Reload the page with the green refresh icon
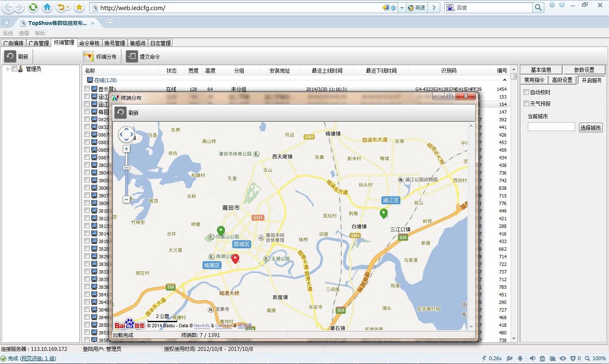The image size is (609, 364). pyautogui.click(x=33, y=7)
